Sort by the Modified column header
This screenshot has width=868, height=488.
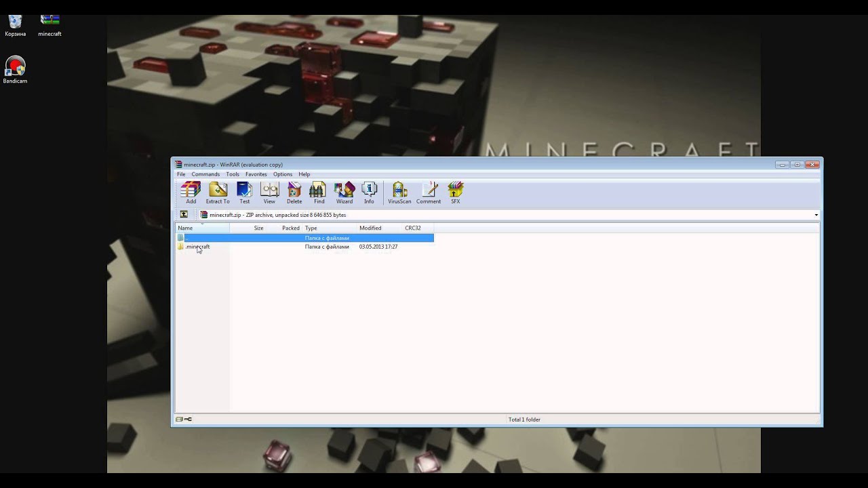click(380, 228)
